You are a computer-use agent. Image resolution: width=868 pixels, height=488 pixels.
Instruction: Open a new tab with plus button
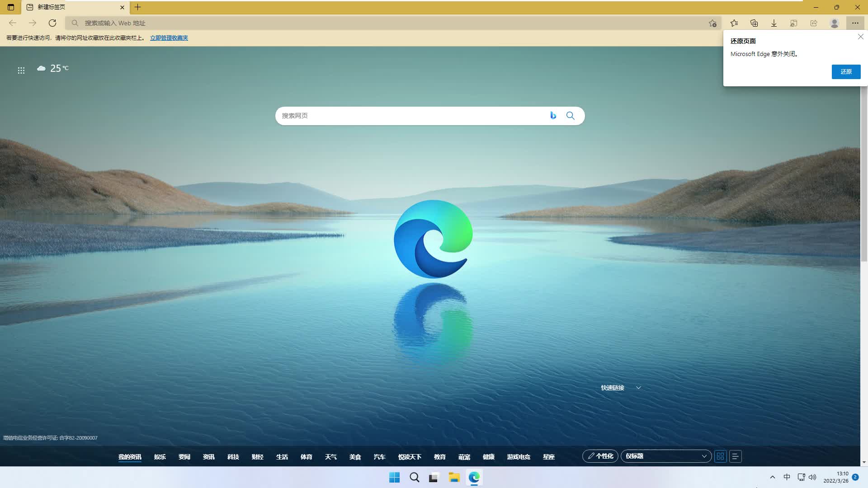(x=138, y=7)
